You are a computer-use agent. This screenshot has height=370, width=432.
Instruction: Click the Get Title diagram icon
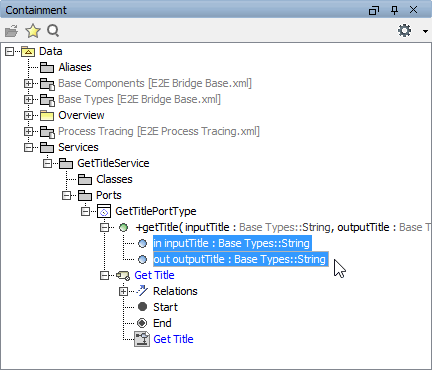(142, 339)
